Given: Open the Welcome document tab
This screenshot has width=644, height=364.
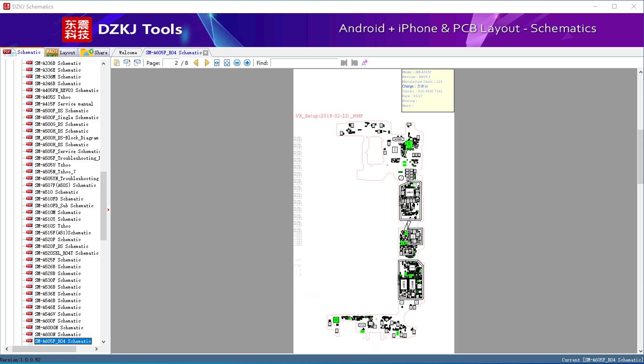Looking at the screenshot, I should tap(128, 53).
